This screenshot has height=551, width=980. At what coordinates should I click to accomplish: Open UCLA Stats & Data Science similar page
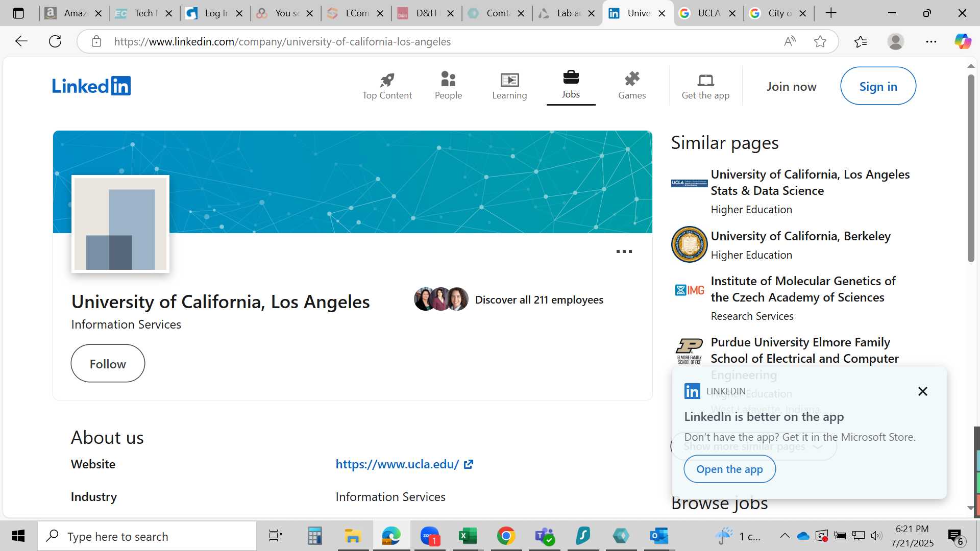coord(810,183)
